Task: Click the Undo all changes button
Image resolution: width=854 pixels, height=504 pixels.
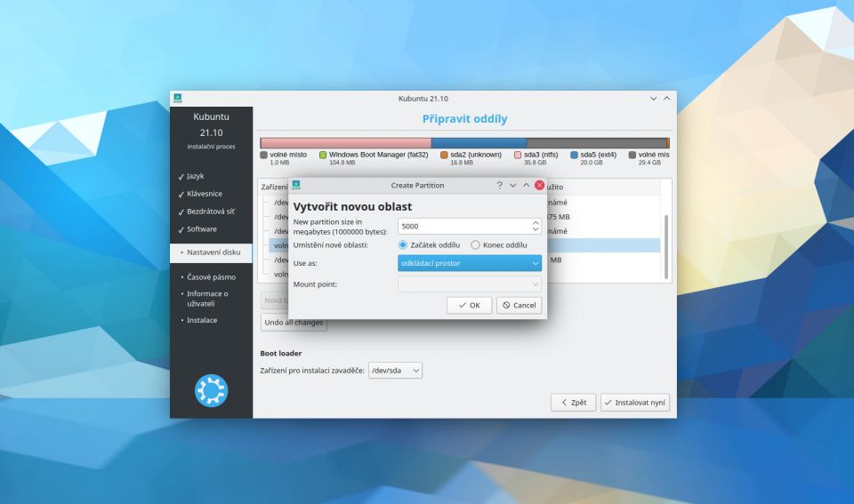Action: [294, 322]
